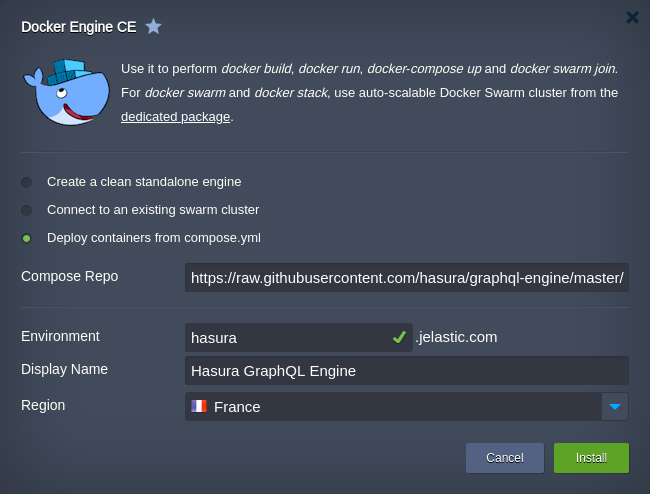Screen dimensions: 650x494
Task: Click the Environment name field containing hasura
Action: click(x=298, y=337)
